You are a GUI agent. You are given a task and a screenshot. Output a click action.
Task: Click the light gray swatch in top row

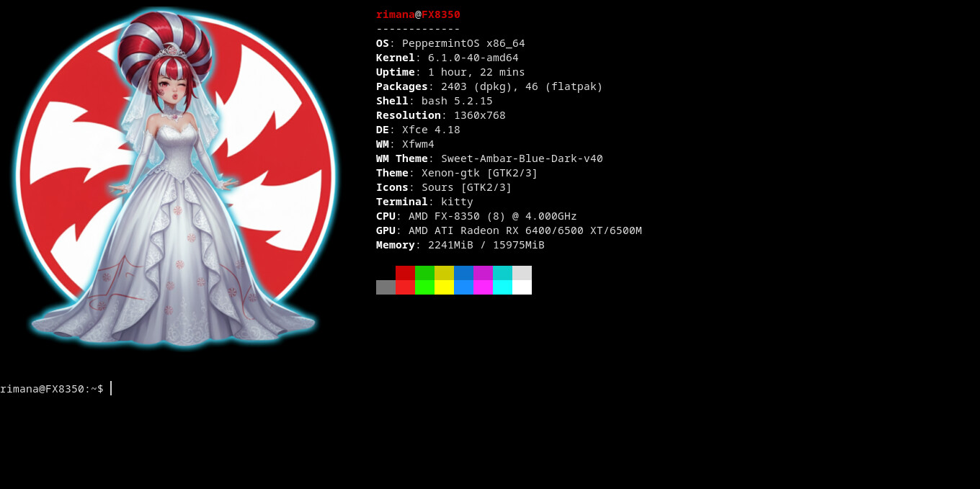point(522,273)
